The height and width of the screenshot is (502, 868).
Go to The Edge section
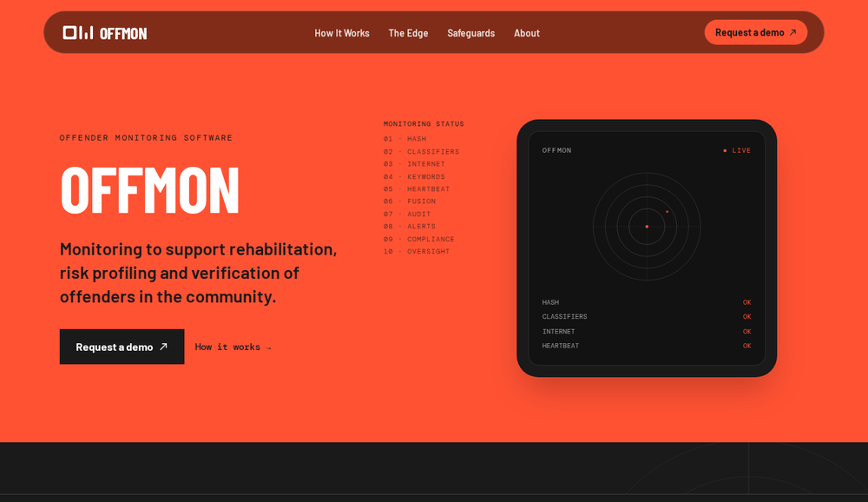tap(408, 33)
